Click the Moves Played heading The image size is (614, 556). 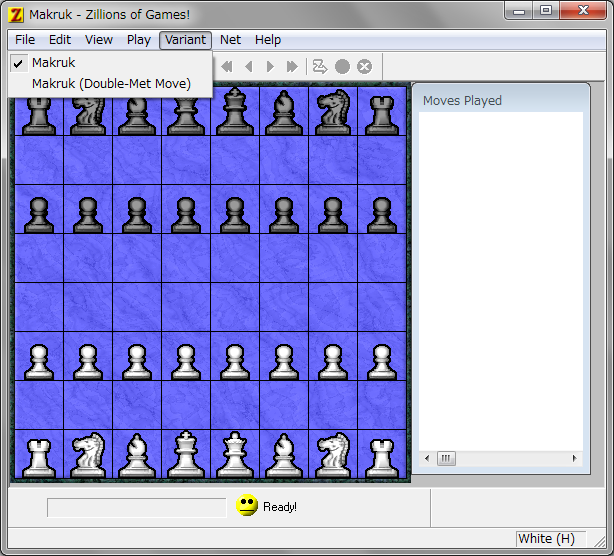point(462,101)
